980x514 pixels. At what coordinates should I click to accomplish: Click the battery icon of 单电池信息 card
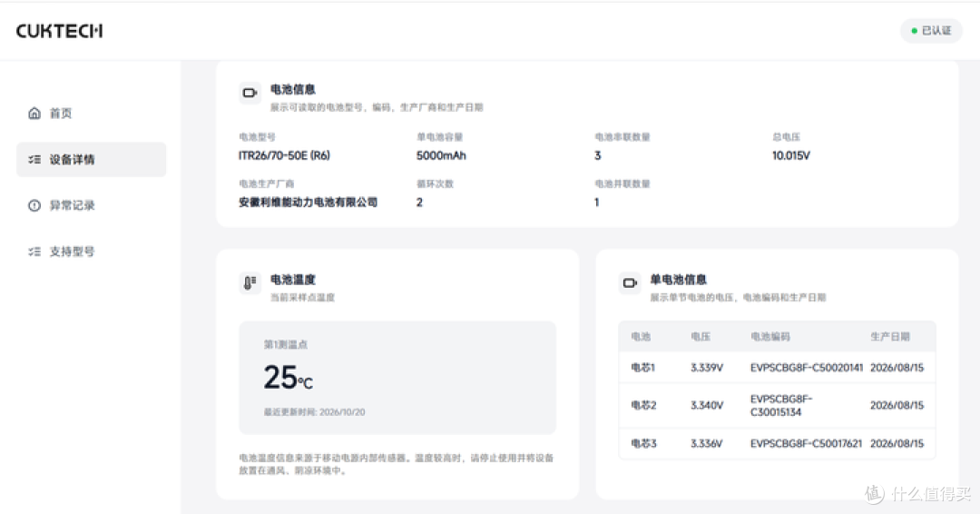pyautogui.click(x=630, y=282)
